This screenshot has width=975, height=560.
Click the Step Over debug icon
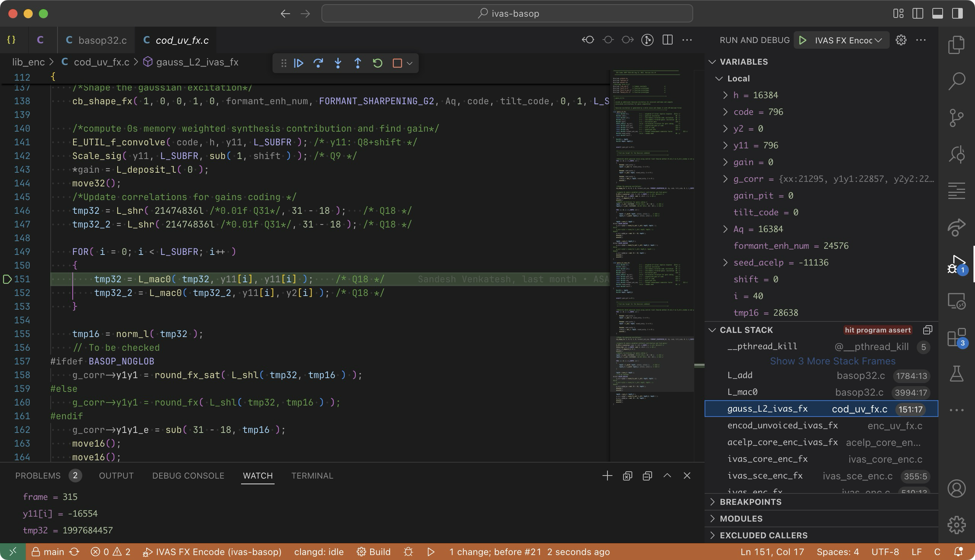coord(318,63)
